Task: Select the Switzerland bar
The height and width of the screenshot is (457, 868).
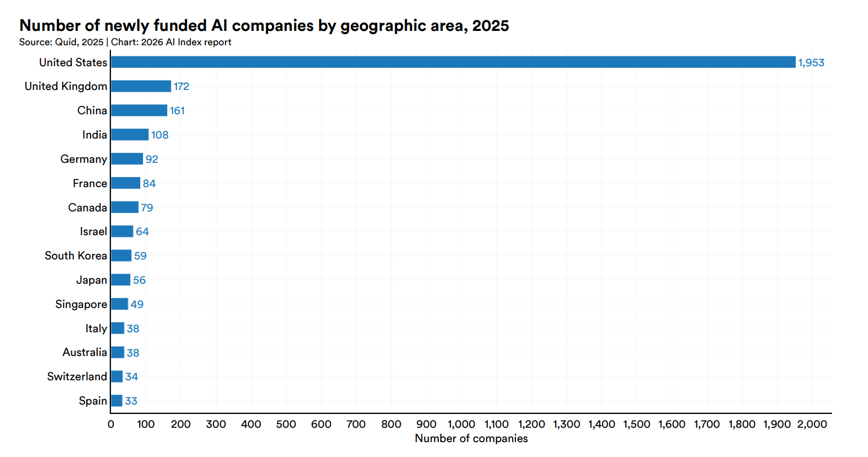Action: (116, 376)
